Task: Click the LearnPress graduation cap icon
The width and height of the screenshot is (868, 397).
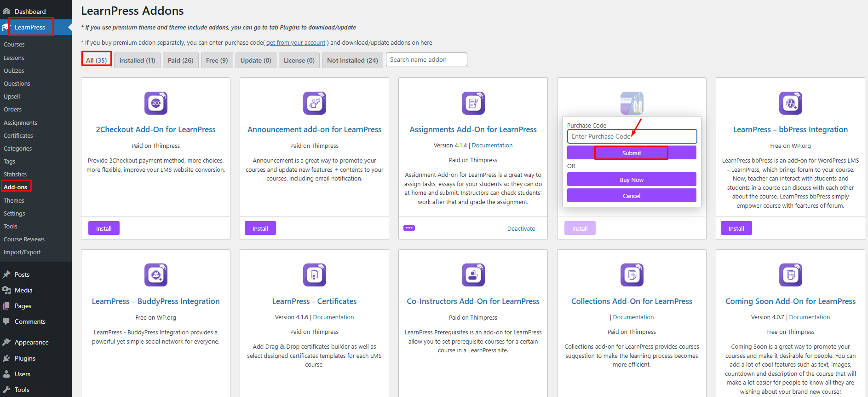Action: [6, 27]
